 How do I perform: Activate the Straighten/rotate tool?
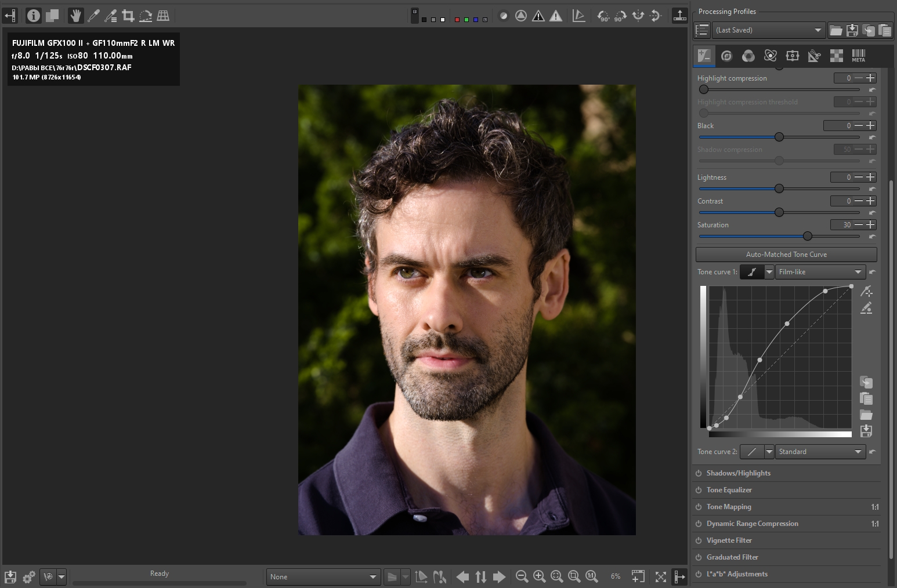click(146, 16)
